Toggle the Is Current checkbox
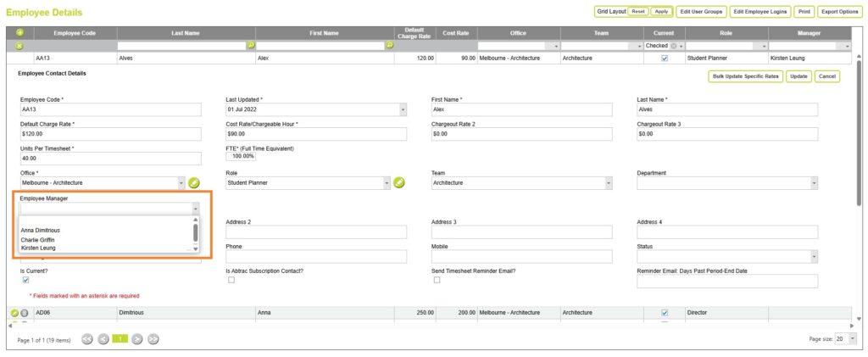The image size is (868, 357). click(x=25, y=280)
